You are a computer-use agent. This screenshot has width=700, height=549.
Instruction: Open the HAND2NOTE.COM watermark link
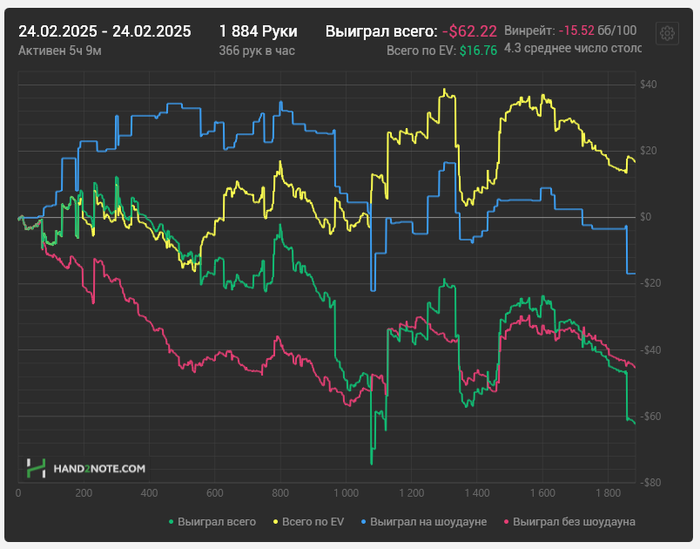[x=99, y=469]
